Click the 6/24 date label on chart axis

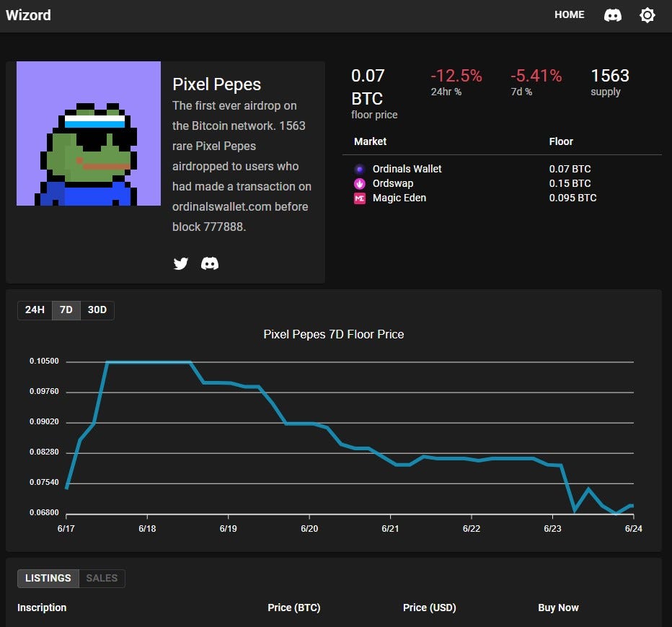pyautogui.click(x=634, y=529)
